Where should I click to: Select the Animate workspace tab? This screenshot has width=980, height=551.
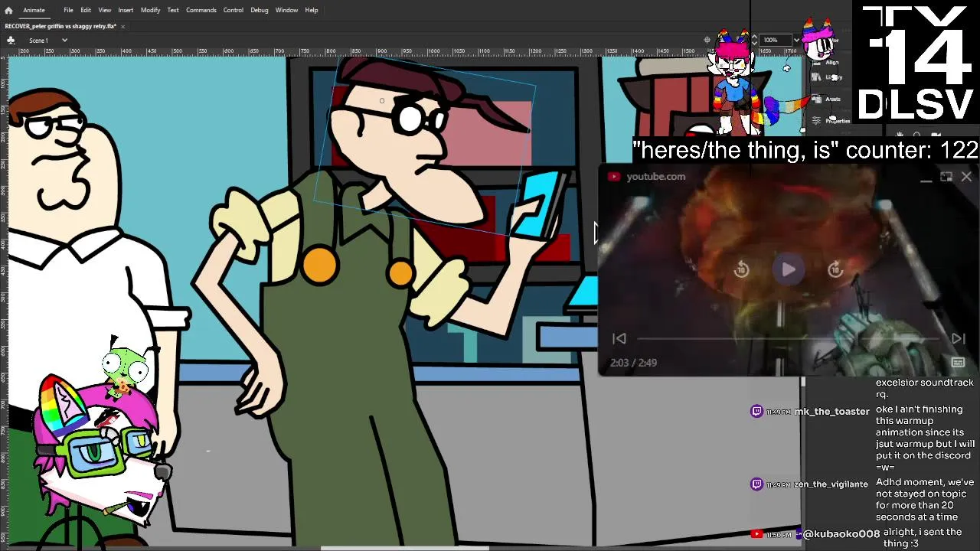tap(34, 10)
